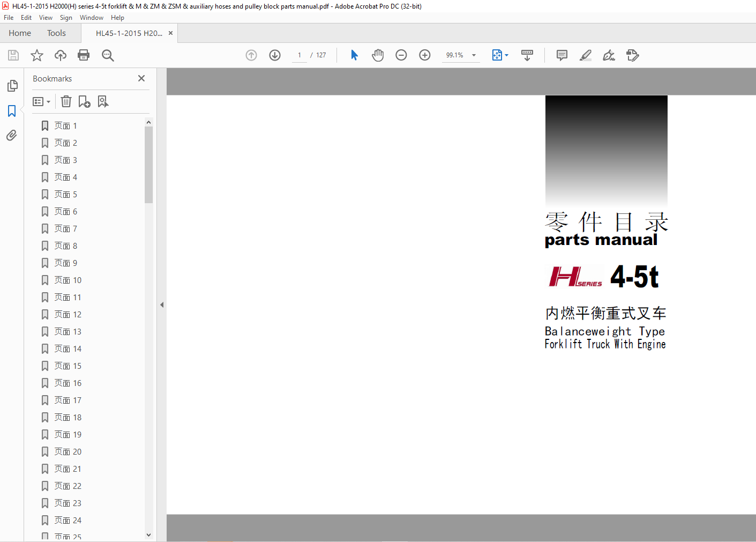This screenshot has width=756, height=542.
Task: Select the arrow selection tool
Action: 354,55
